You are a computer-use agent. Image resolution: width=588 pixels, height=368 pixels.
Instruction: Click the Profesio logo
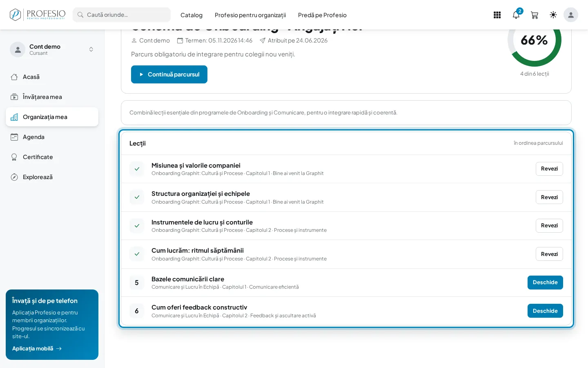(x=38, y=15)
